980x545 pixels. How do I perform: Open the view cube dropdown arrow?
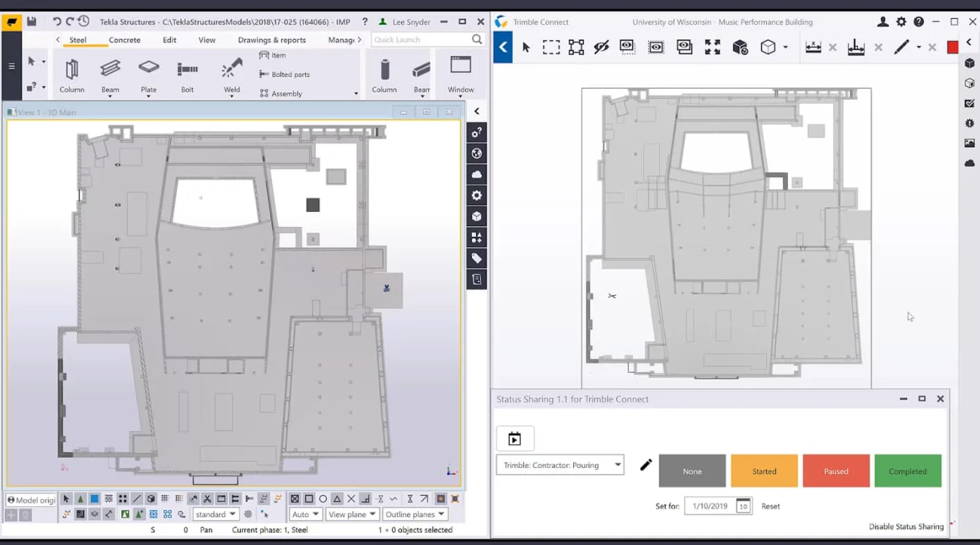coord(785,47)
